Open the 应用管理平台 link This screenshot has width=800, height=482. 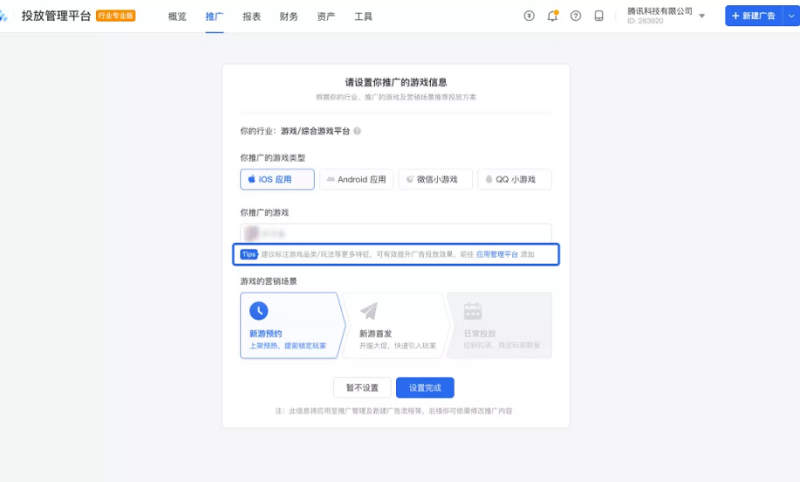(497, 254)
